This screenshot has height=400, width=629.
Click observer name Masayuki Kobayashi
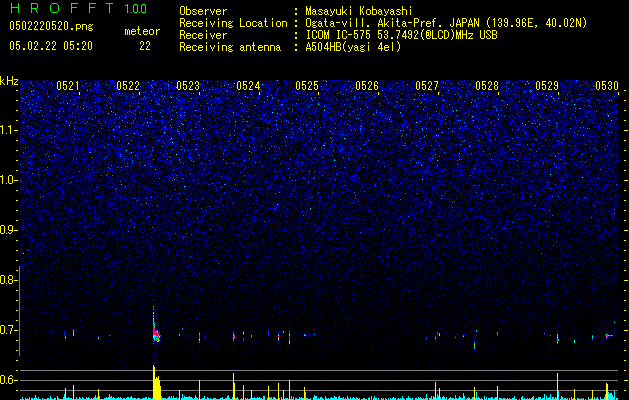tap(359, 11)
